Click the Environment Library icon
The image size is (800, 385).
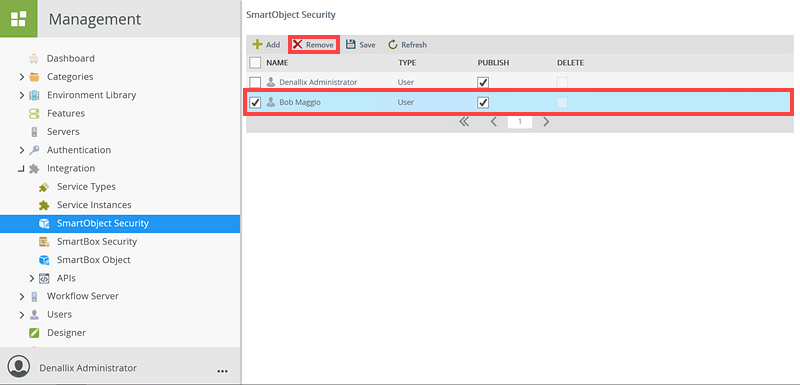(x=34, y=95)
